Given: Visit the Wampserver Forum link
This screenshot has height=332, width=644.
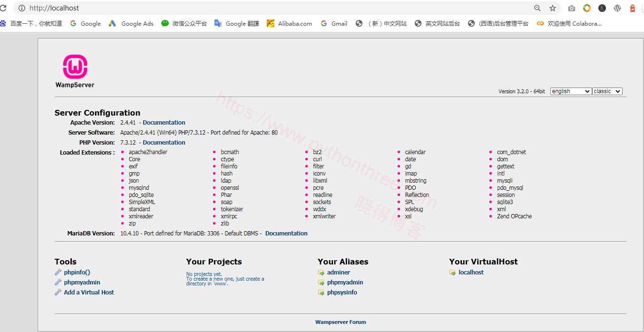Looking at the screenshot, I should click(x=341, y=322).
